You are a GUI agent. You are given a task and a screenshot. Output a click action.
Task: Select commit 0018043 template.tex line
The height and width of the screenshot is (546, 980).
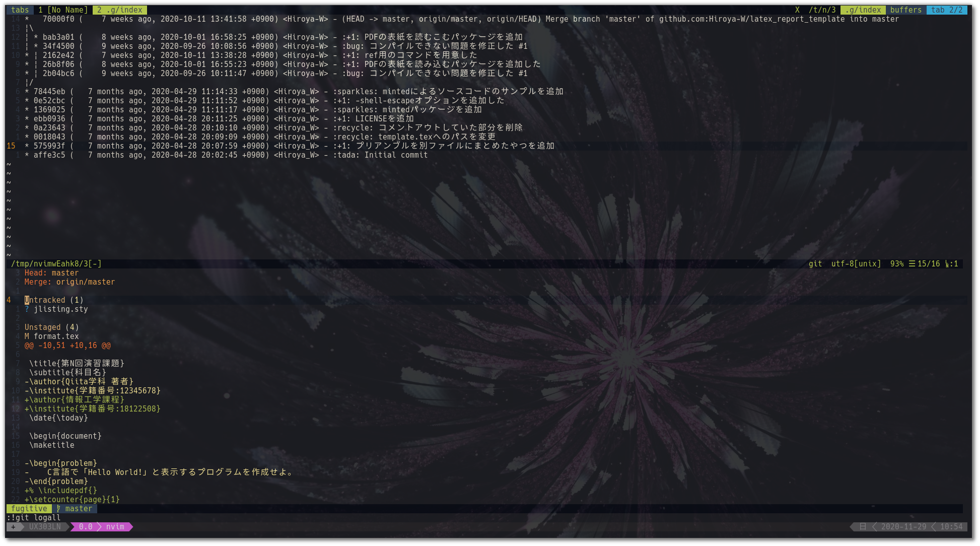(260, 137)
